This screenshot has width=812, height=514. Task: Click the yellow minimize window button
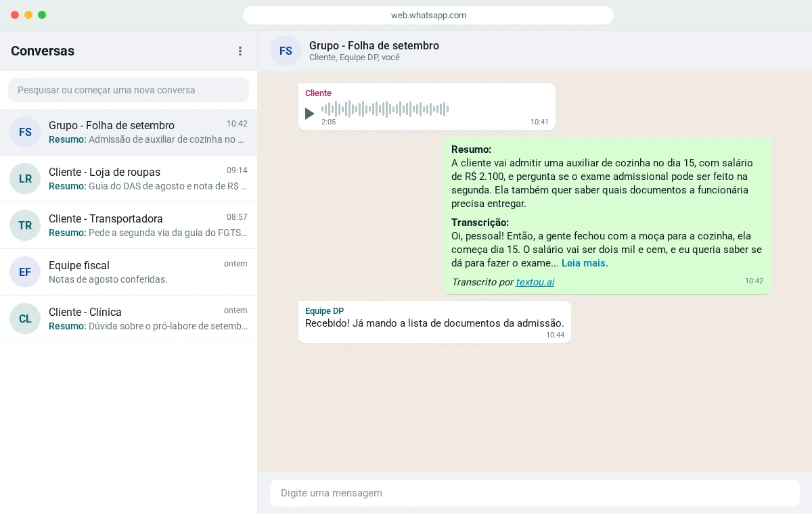(x=28, y=15)
